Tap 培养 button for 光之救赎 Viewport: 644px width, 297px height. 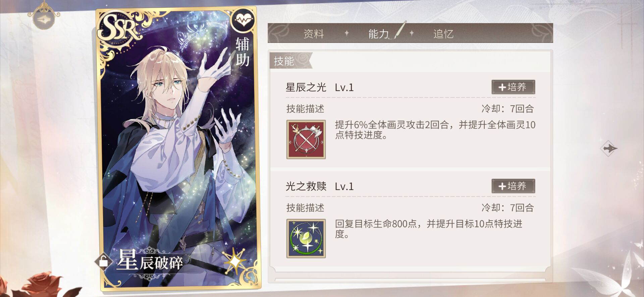pyautogui.click(x=513, y=186)
